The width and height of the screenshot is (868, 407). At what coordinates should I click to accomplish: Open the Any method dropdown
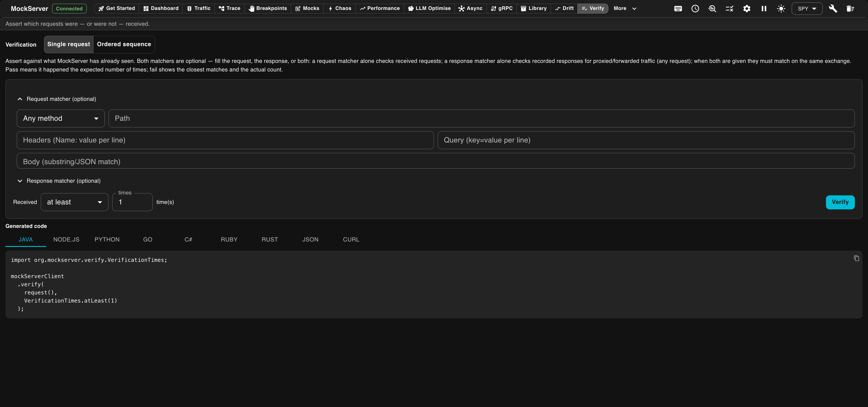point(61,118)
